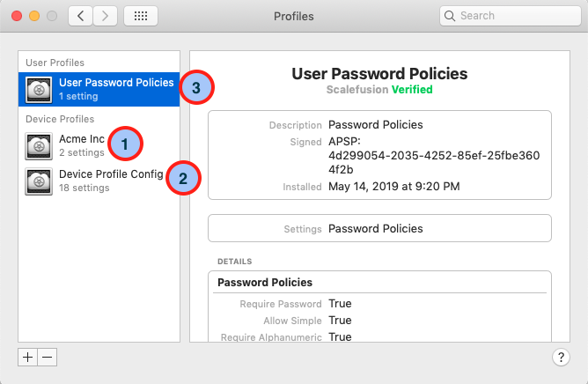Click the green Verified label
Image resolution: width=588 pixels, height=384 pixels.
[412, 89]
